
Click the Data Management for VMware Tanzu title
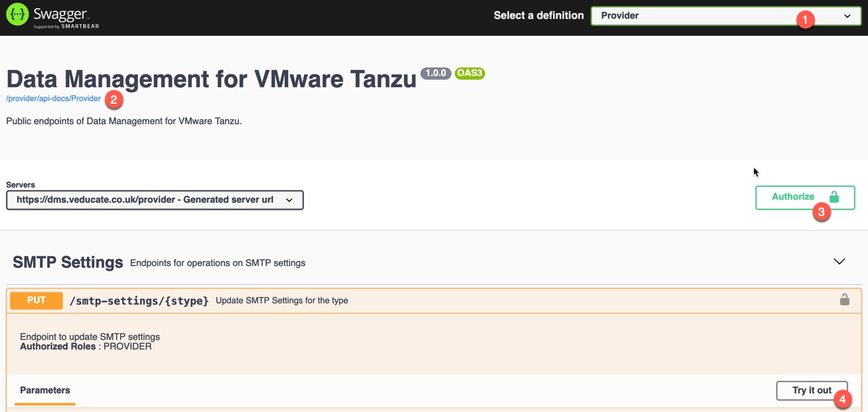[x=212, y=79]
